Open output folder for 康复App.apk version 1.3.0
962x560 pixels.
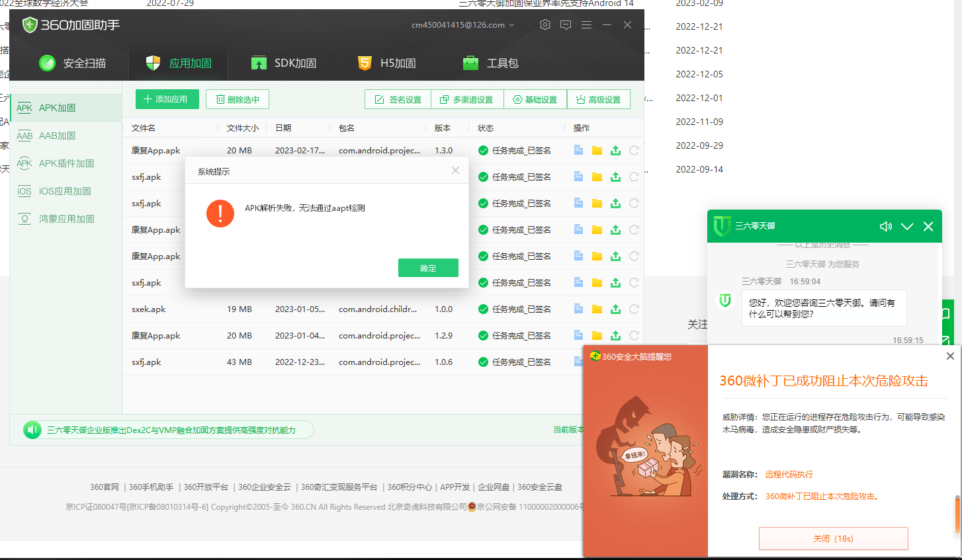click(597, 150)
